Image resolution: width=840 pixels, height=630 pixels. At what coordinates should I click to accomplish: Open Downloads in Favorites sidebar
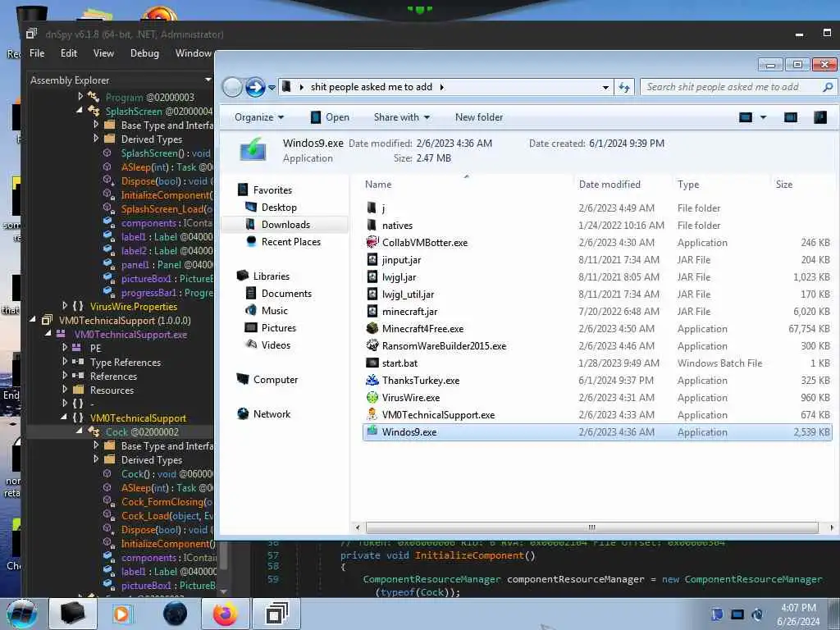[x=285, y=225]
